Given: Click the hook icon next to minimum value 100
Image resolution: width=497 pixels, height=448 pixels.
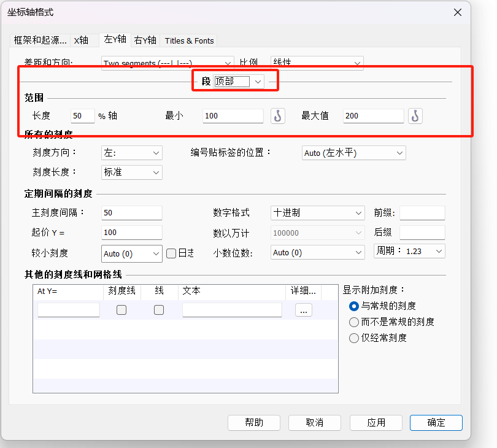Looking at the screenshot, I should coord(278,115).
